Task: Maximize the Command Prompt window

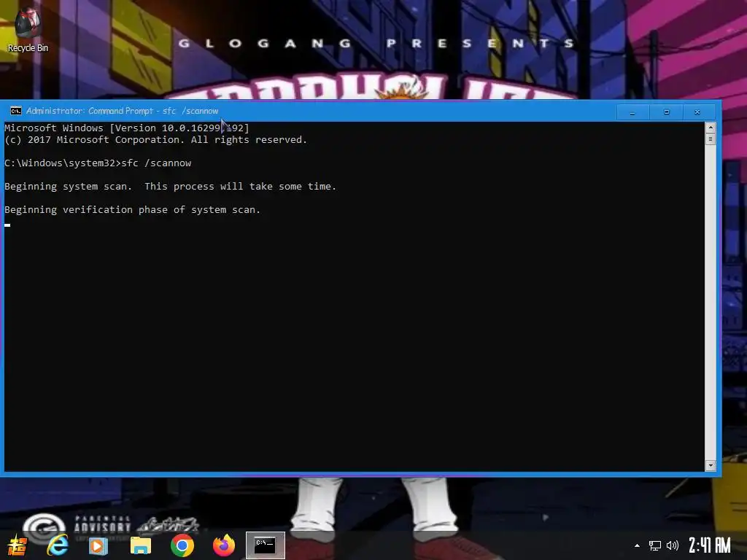Action: tap(667, 112)
